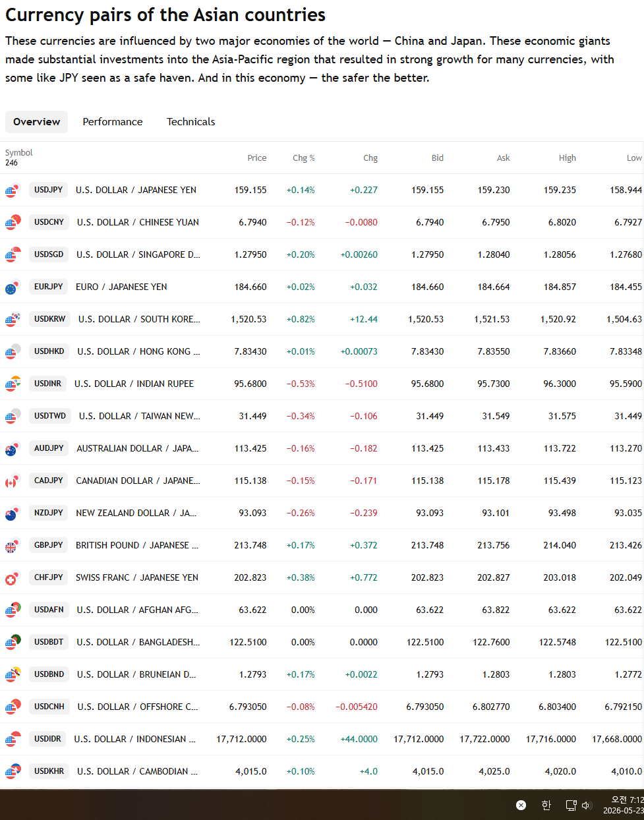The height and width of the screenshot is (820, 644).
Task: Click the USDINR flag pair icon
Action: point(13,384)
